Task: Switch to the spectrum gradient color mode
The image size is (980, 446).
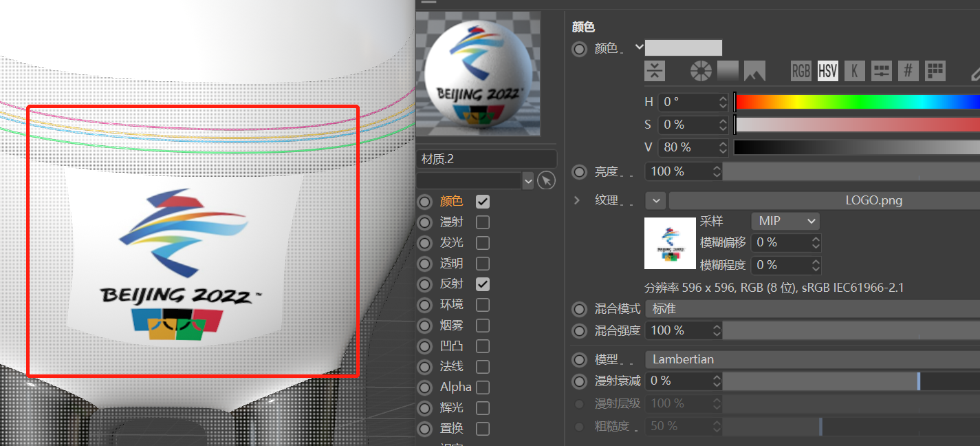Action: click(728, 71)
